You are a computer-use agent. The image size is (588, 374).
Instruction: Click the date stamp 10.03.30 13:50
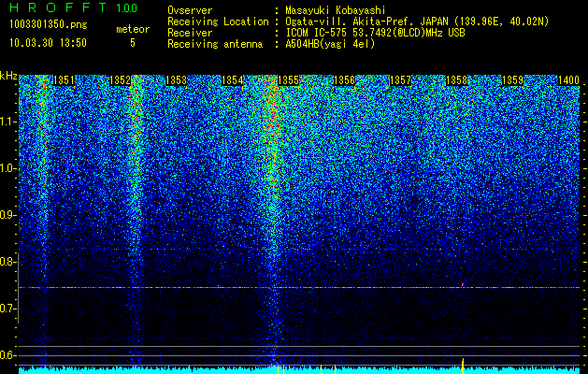coord(48,43)
